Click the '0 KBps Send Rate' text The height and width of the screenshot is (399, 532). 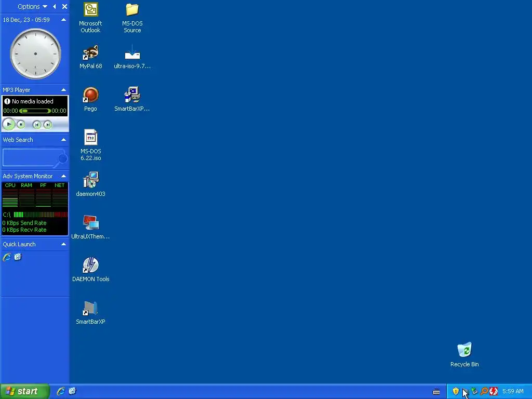tap(24, 223)
